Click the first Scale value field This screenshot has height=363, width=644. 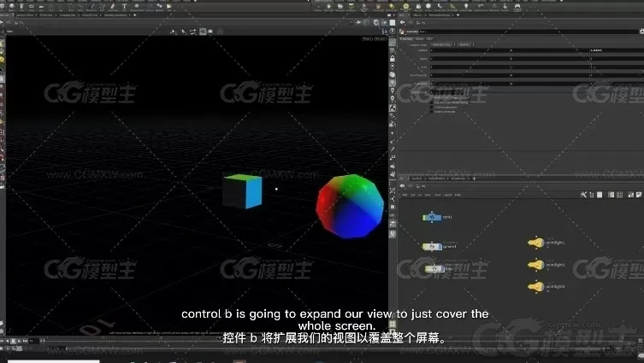[x=470, y=67]
